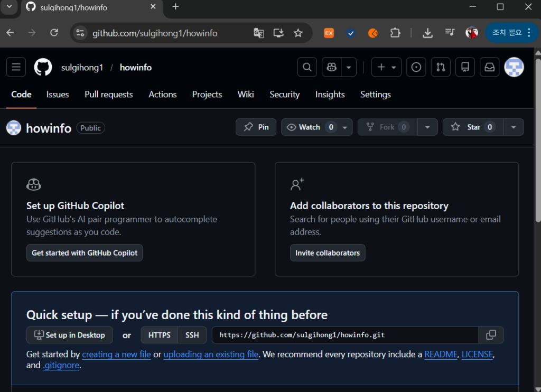Star the howinfo repository
This screenshot has height=392, width=541.
[473, 127]
